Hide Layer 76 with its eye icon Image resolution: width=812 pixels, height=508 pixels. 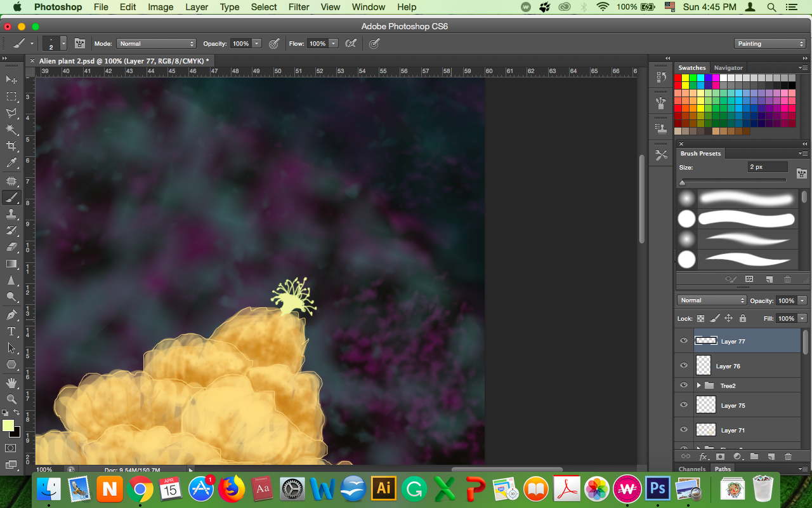(684, 366)
